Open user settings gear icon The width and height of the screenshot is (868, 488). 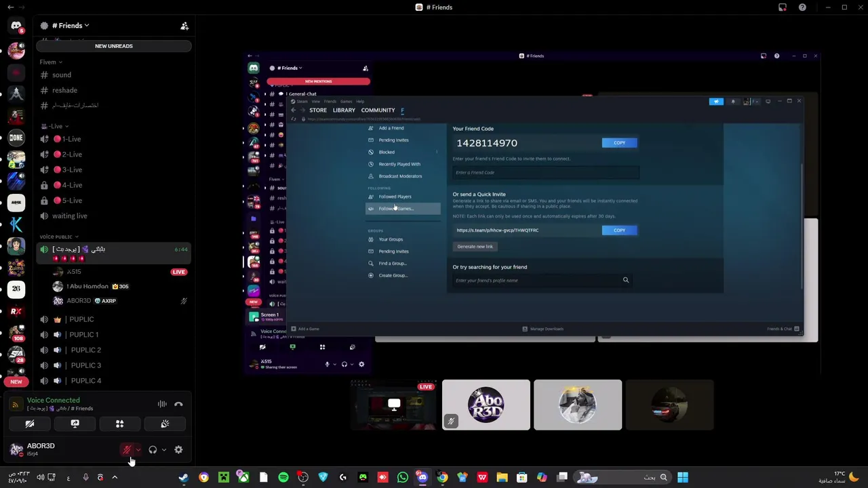[x=178, y=450]
